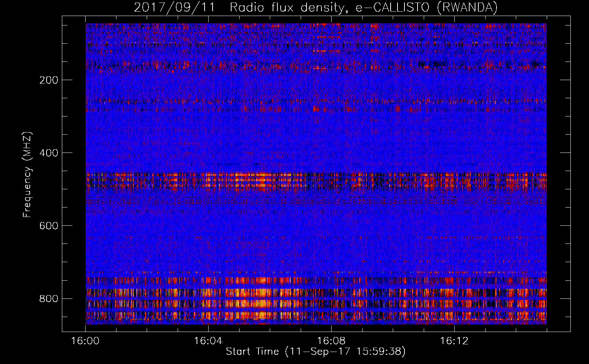
Task: Click the 400 frequency axis label
Action: [49, 153]
